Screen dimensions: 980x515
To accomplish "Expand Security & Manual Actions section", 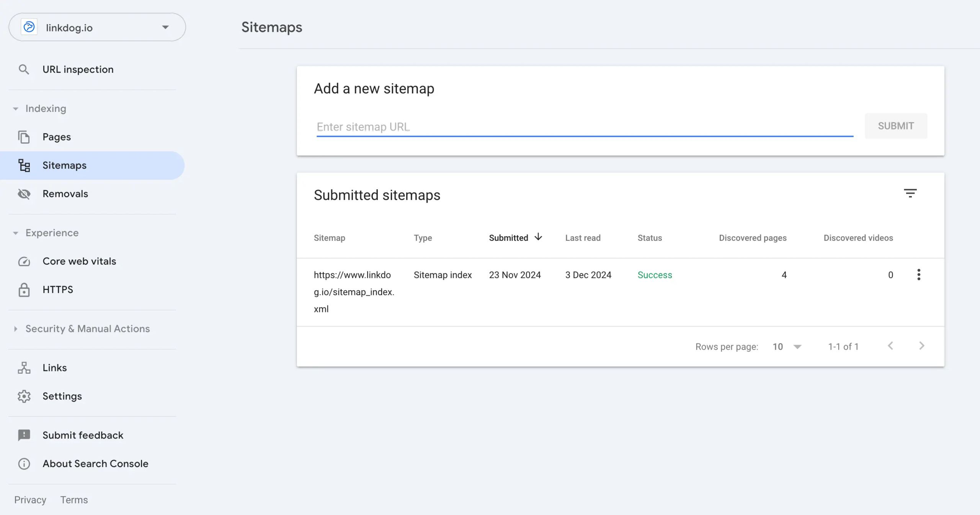I will tap(82, 329).
